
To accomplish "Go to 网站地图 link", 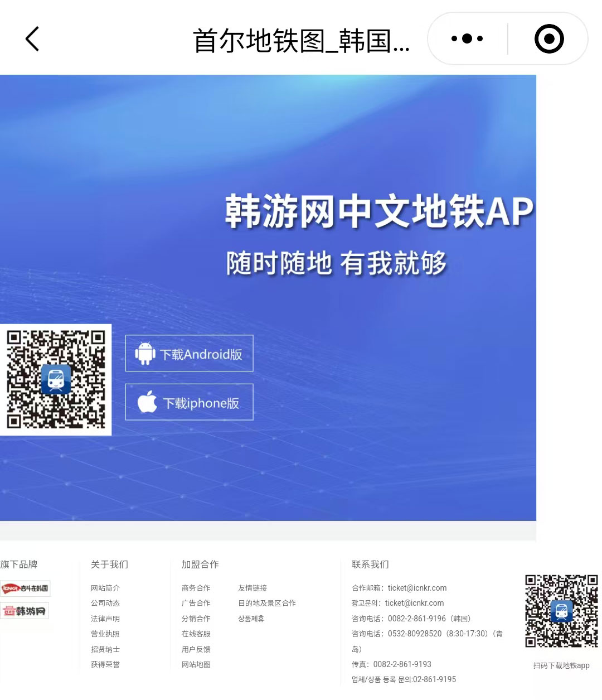I will coord(196,664).
